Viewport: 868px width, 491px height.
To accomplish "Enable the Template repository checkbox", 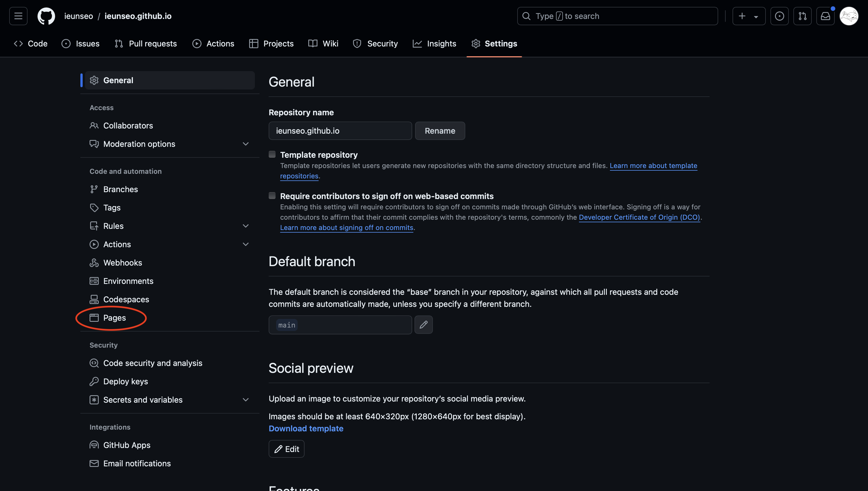I will tap(272, 155).
